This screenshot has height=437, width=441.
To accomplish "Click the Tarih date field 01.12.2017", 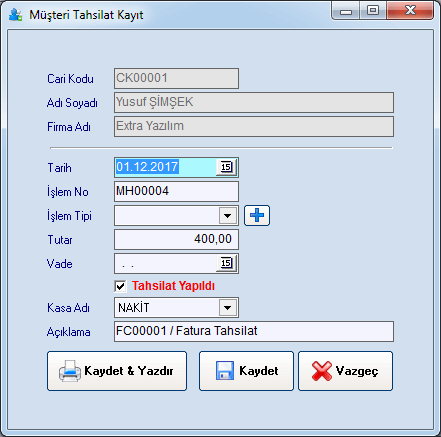I will (x=166, y=167).
